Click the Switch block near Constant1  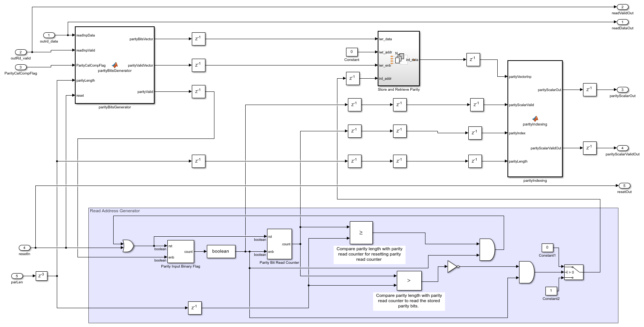(x=573, y=272)
